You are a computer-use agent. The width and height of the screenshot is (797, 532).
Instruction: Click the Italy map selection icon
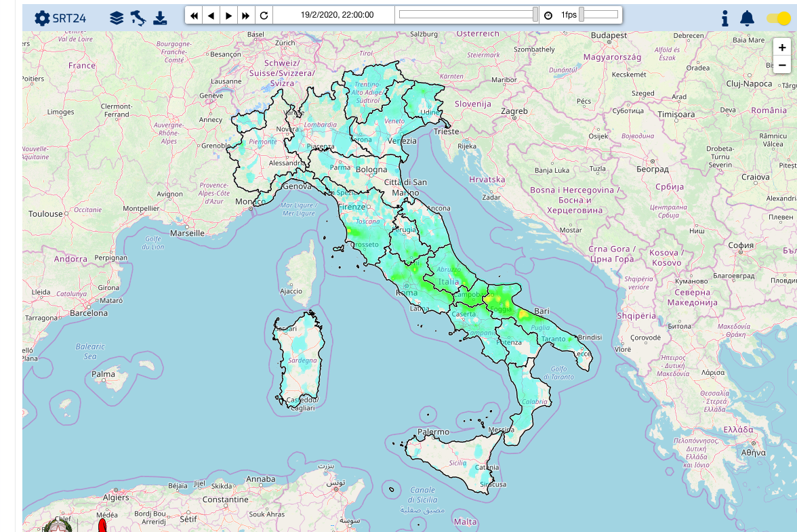(138, 18)
